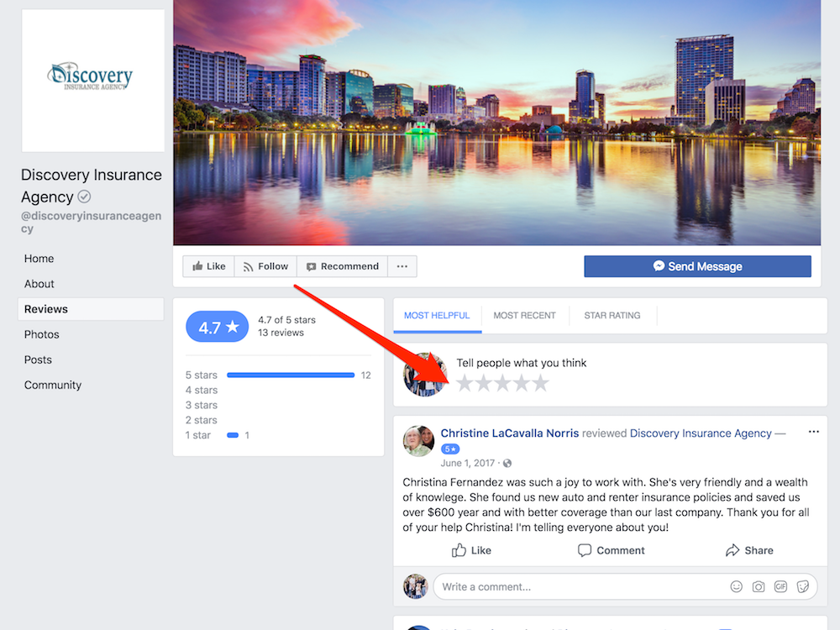
Task: Click the '2 stars' rating row label
Action: click(x=202, y=420)
